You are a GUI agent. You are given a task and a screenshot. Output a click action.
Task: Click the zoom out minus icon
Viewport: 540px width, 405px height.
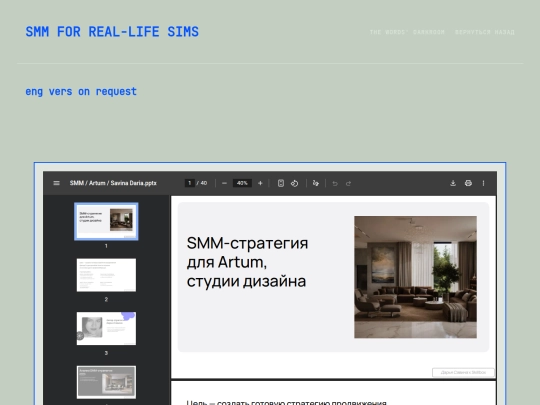(x=224, y=183)
